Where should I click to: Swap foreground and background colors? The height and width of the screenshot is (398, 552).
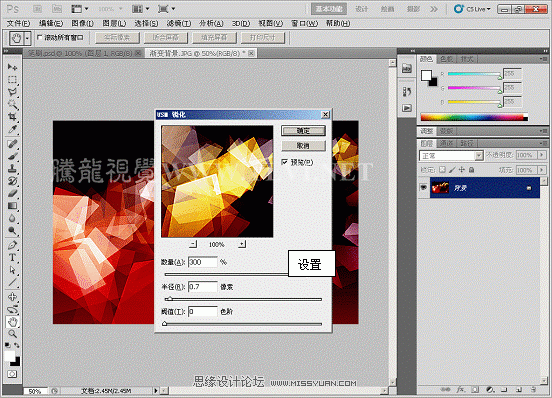point(17,346)
